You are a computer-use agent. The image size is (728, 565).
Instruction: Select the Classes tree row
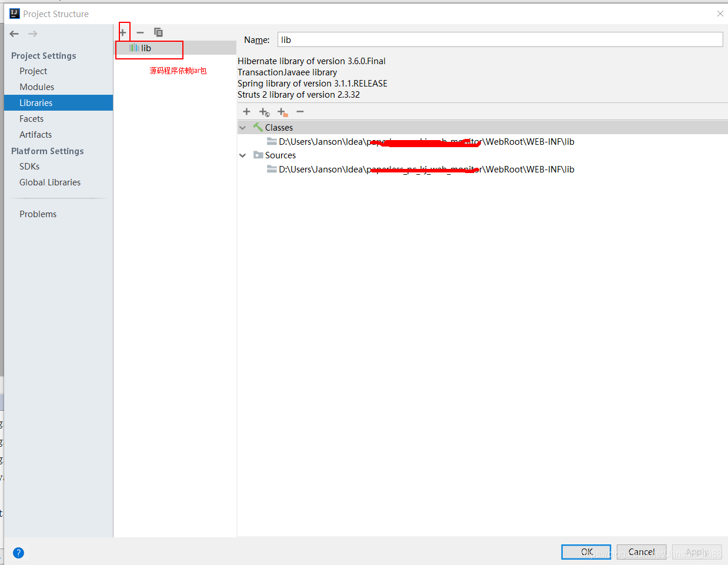pos(482,128)
